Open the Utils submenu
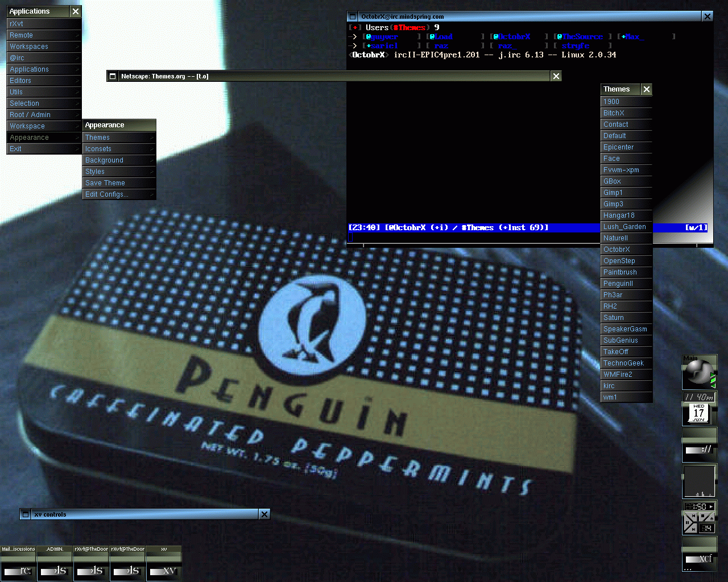 point(44,92)
